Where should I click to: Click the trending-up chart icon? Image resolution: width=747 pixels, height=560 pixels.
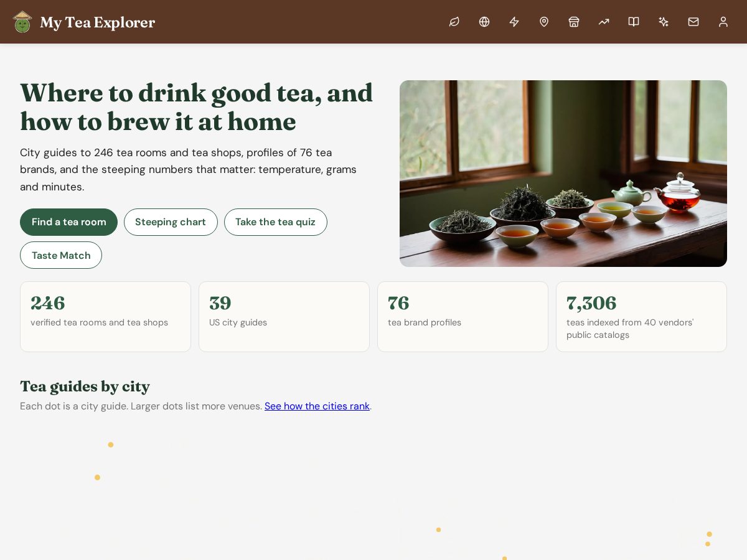[x=604, y=22]
